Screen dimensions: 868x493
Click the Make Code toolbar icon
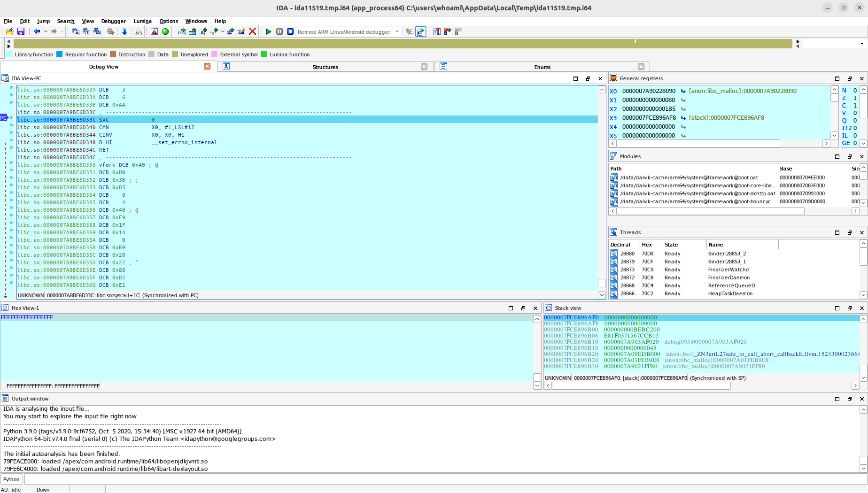[181, 31]
